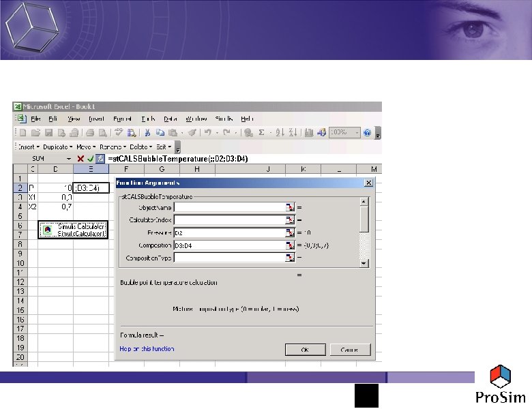Click the Undo toolbar icon
This screenshot has width=532, height=409.
pyautogui.click(x=207, y=133)
